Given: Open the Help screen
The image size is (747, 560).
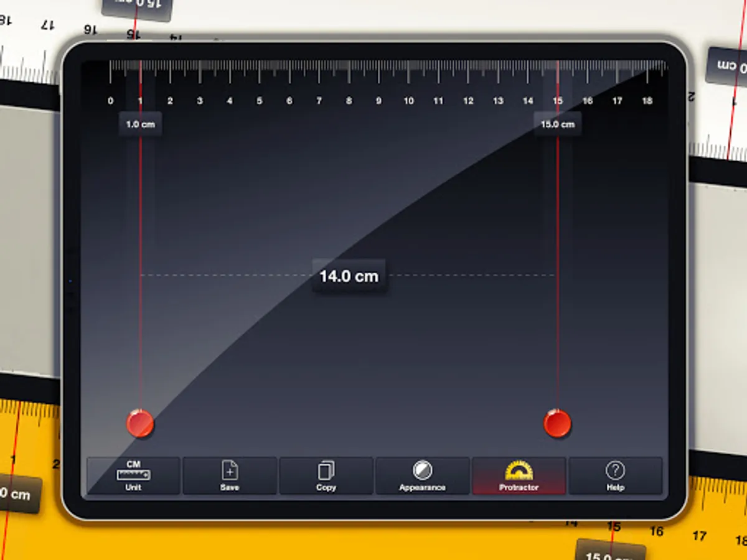Looking at the screenshot, I should [x=615, y=476].
